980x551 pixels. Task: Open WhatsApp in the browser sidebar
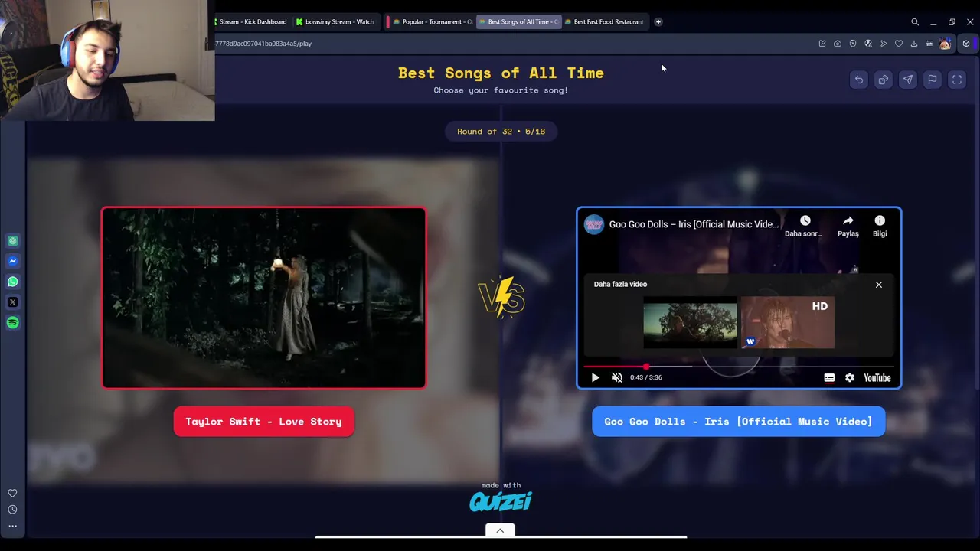point(12,282)
